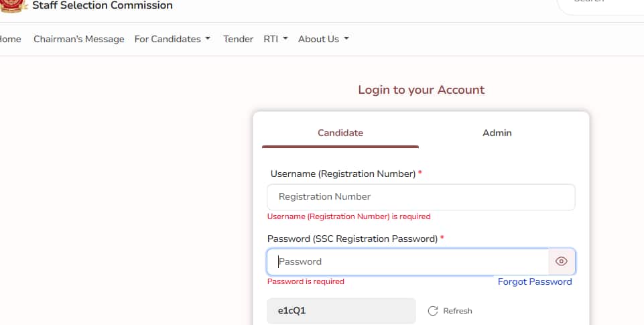644x325 pixels.
Task: Select the Candidate login tab
Action: click(340, 133)
